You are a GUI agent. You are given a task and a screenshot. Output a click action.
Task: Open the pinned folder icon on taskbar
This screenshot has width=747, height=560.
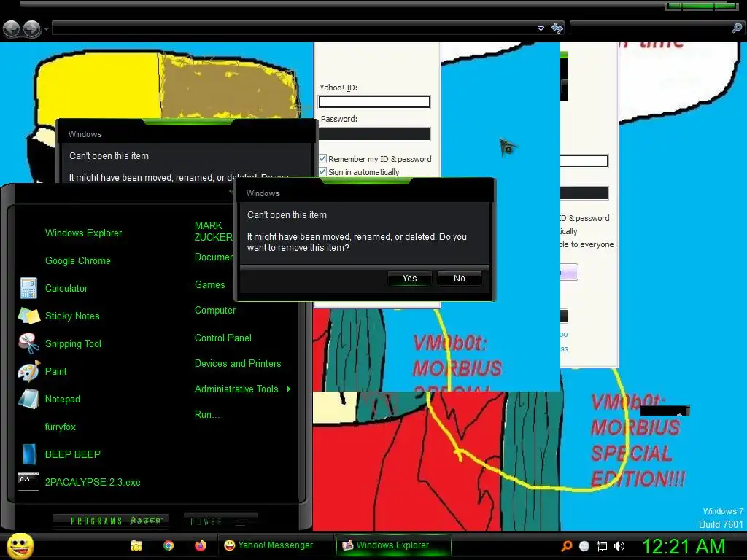[136, 545]
